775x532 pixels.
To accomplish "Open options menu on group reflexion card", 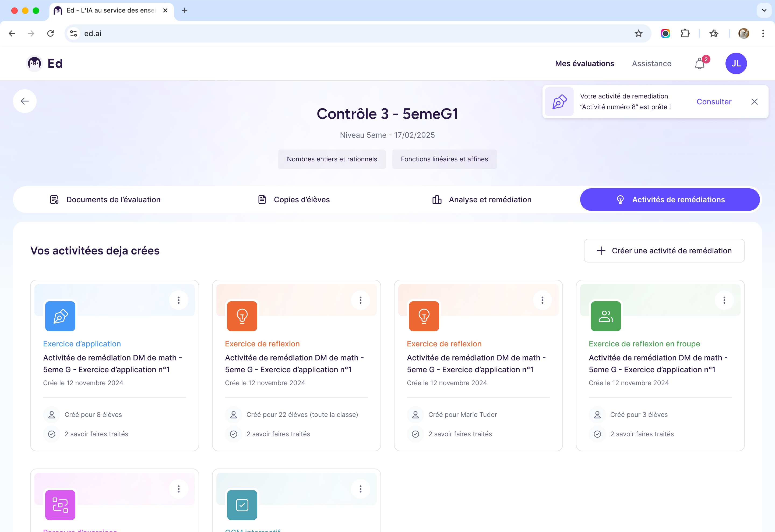I will pyautogui.click(x=724, y=300).
